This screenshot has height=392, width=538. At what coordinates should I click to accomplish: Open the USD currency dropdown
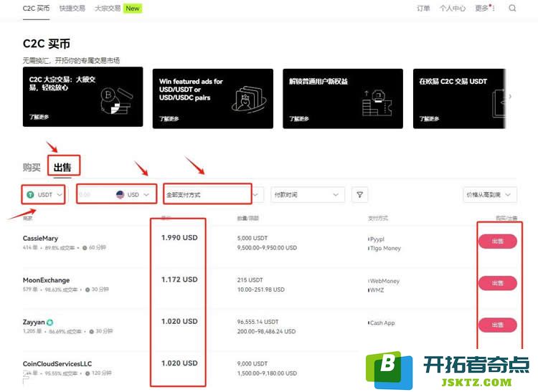coord(133,195)
